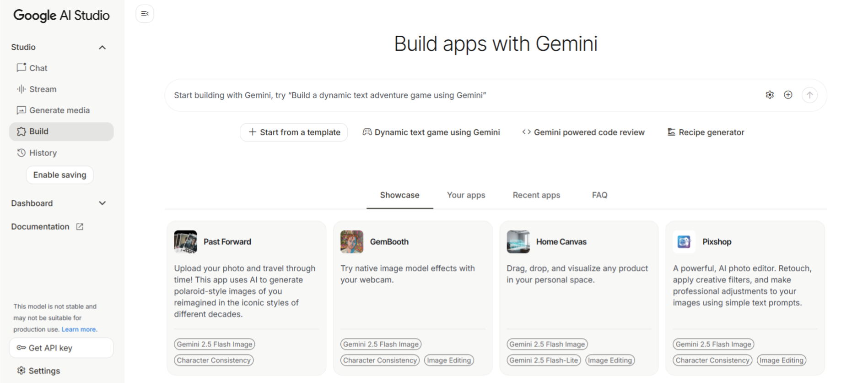This screenshot has width=868, height=383.
Task: Open the Past Forward app thumbnail
Action: (x=185, y=241)
